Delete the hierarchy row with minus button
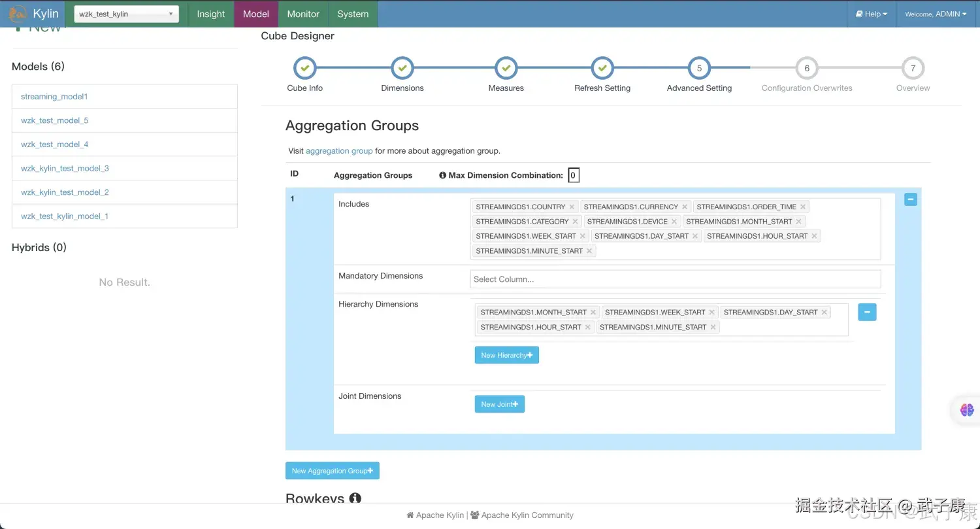 (x=867, y=312)
